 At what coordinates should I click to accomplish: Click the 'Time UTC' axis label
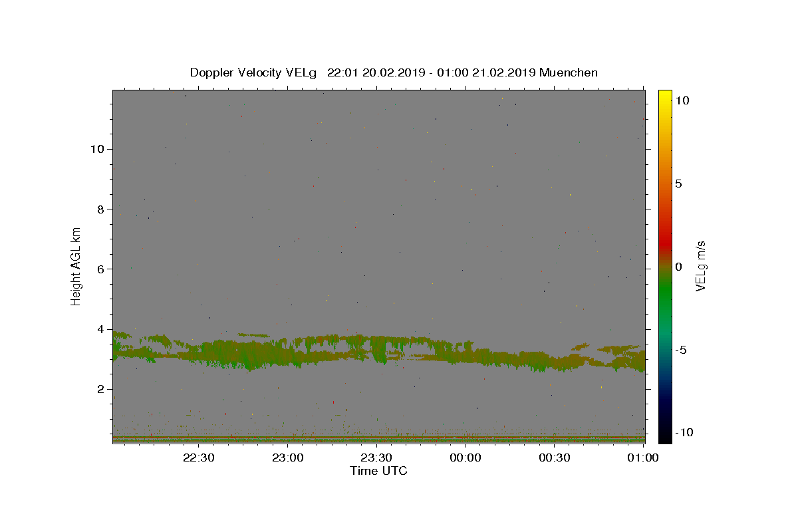[378, 471]
